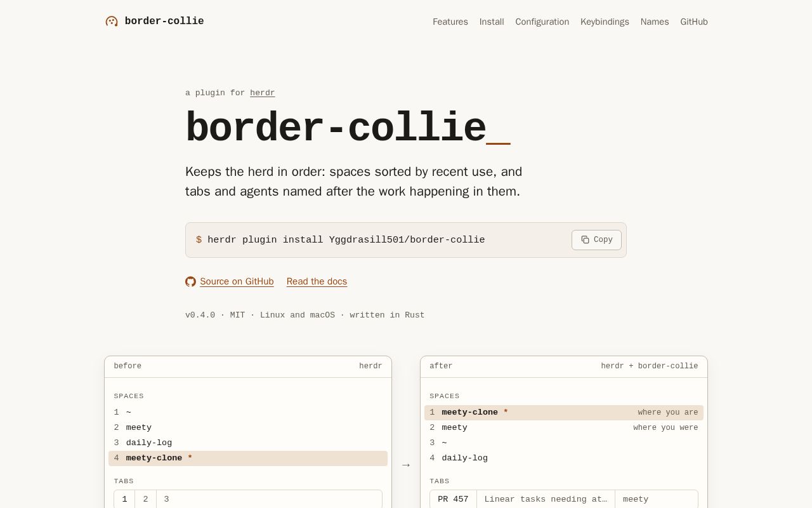The height and width of the screenshot is (508, 812).
Task: Follow the underlined herdr link
Action: (x=263, y=93)
